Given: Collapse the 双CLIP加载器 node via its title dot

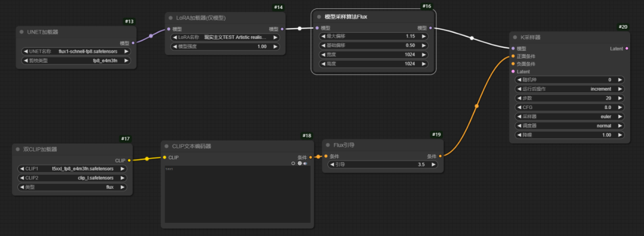Looking at the screenshot, I should (x=18, y=150).
